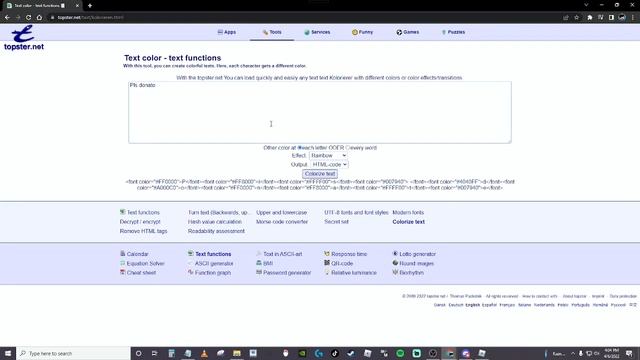Open the Secret set link
Screen dimensions: 640x360
click(336, 222)
